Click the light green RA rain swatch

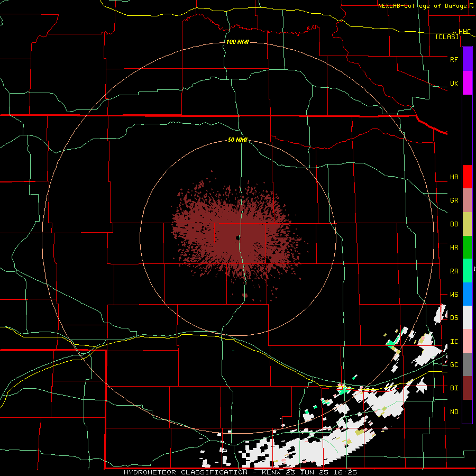tap(467, 271)
